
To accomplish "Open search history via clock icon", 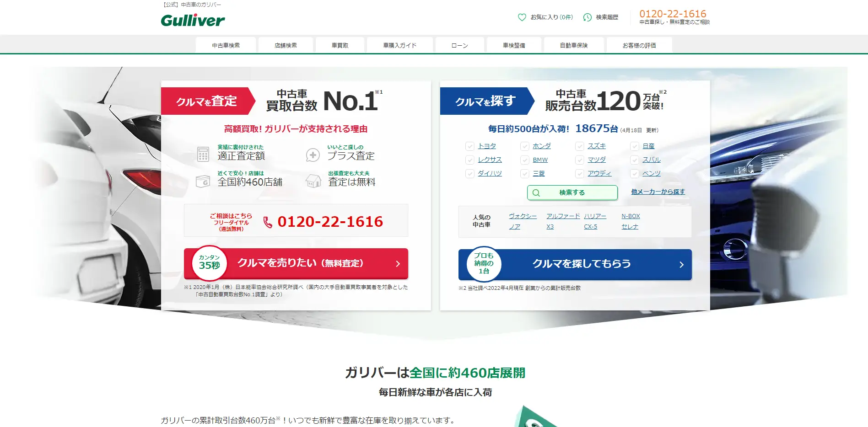I will pos(587,17).
